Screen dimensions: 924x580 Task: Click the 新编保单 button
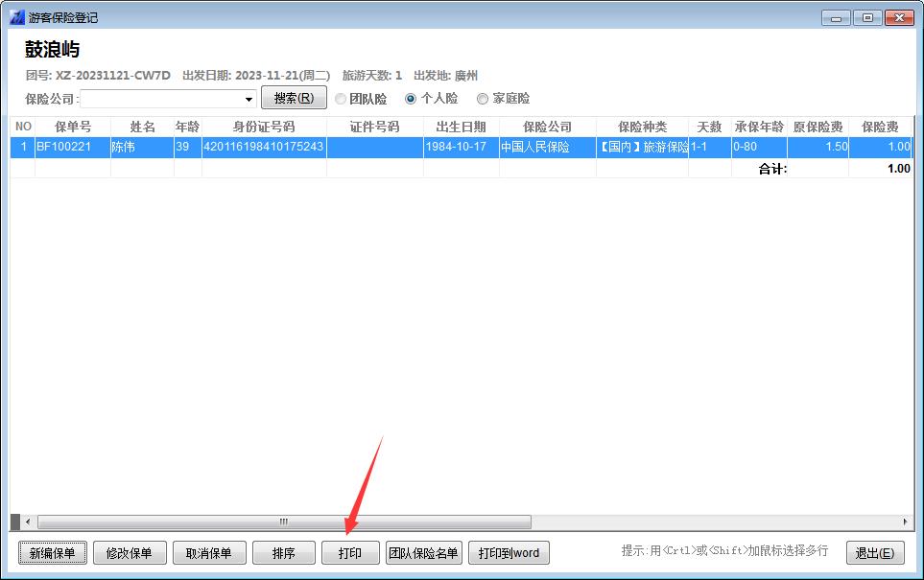coord(53,553)
